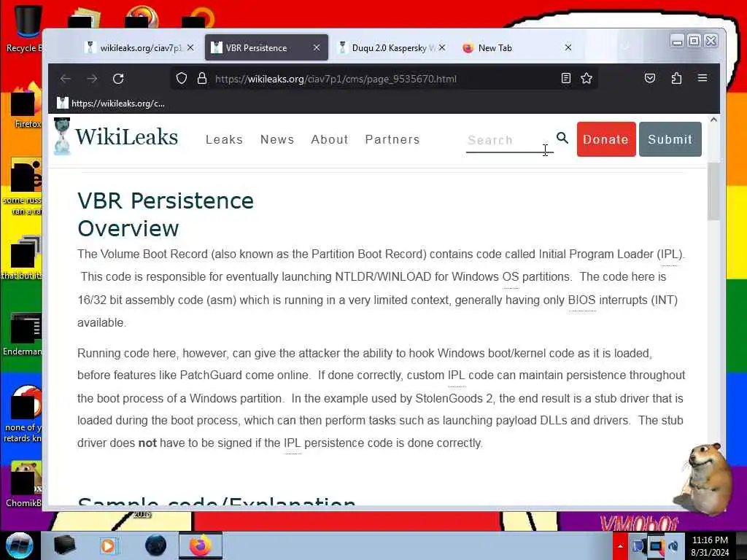
Task: Click the red Donate button
Action: pos(606,139)
